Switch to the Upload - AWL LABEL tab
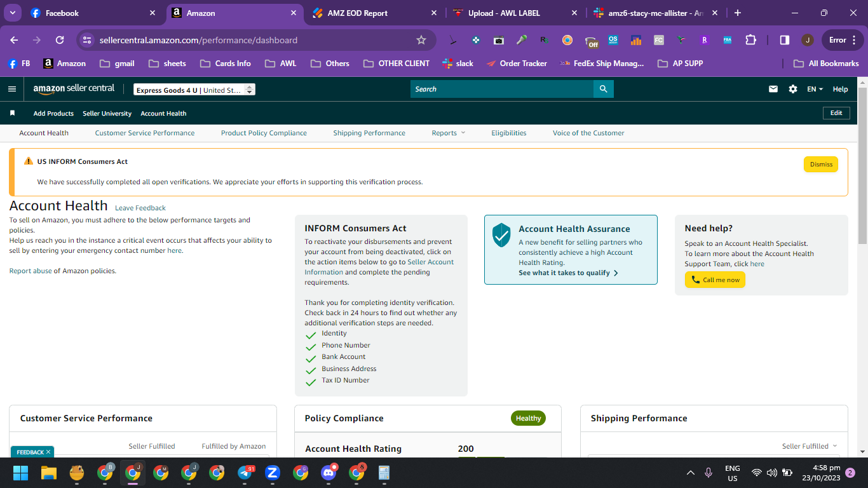 515,13
